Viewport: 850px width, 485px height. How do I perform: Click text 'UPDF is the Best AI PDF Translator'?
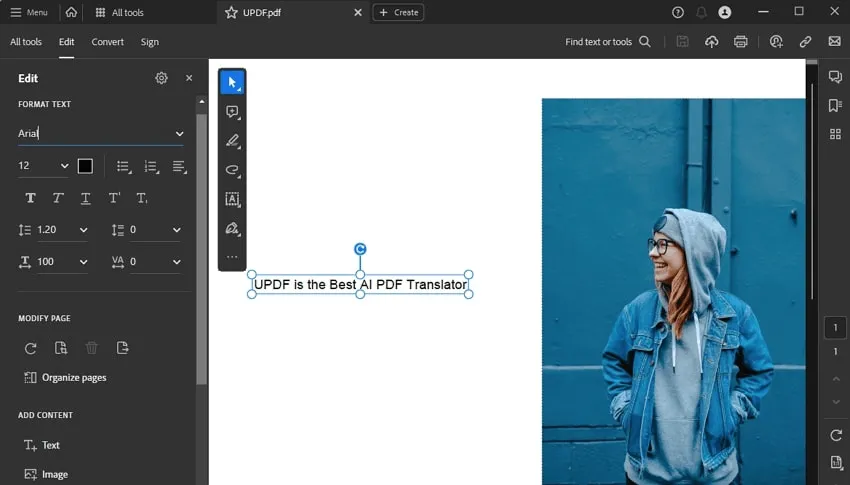tap(360, 284)
